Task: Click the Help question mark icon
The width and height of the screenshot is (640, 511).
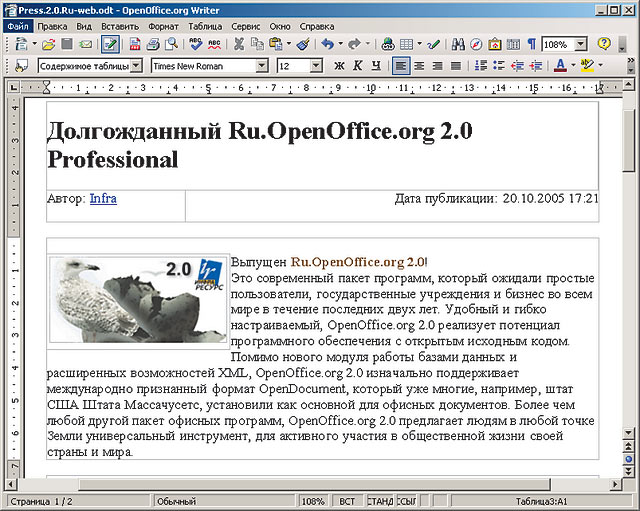Action: (604, 44)
